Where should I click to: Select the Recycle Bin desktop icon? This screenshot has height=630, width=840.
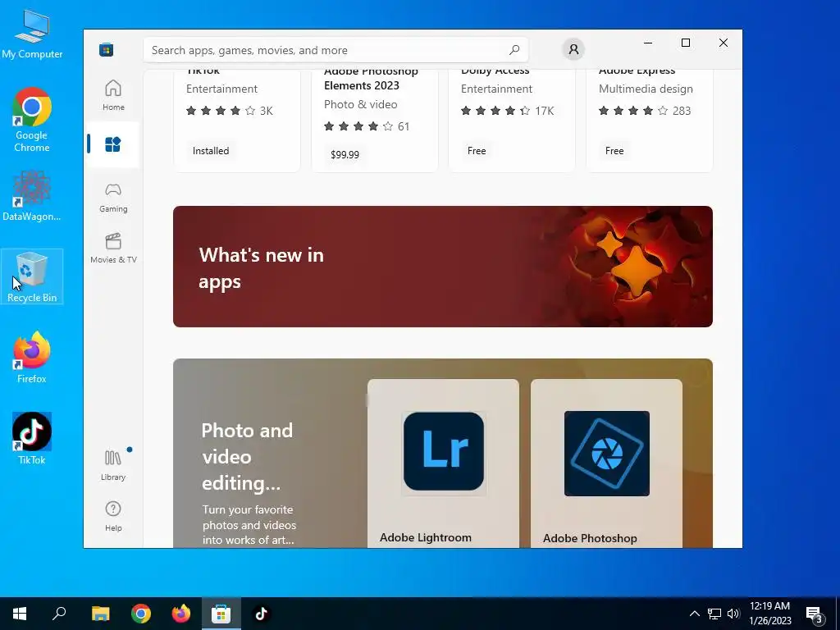click(x=32, y=277)
